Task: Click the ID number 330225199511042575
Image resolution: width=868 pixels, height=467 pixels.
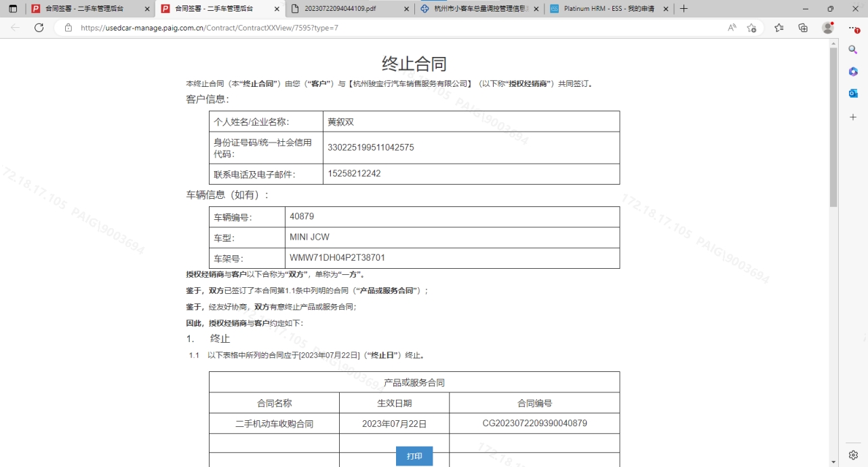Action: point(371,147)
